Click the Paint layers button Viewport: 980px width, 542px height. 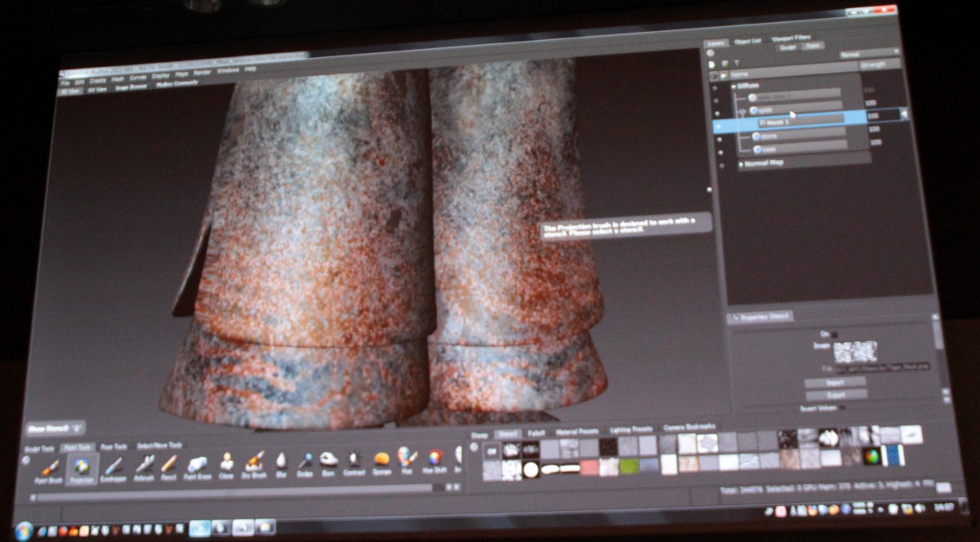[813, 47]
